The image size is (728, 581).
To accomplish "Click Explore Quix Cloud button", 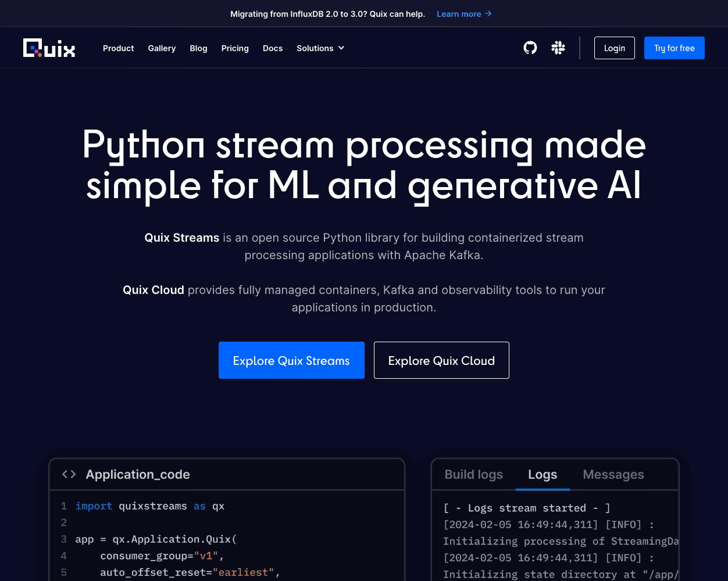I will point(441,360).
